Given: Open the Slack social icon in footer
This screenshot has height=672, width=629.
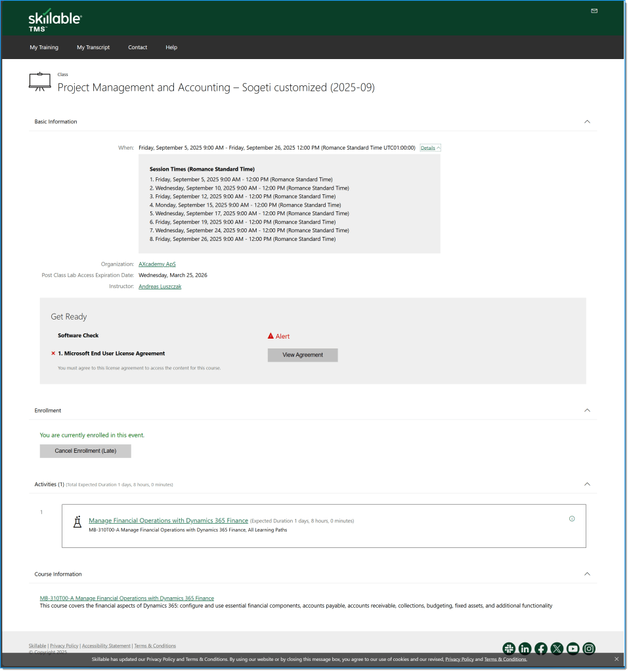Looking at the screenshot, I should [x=509, y=648].
